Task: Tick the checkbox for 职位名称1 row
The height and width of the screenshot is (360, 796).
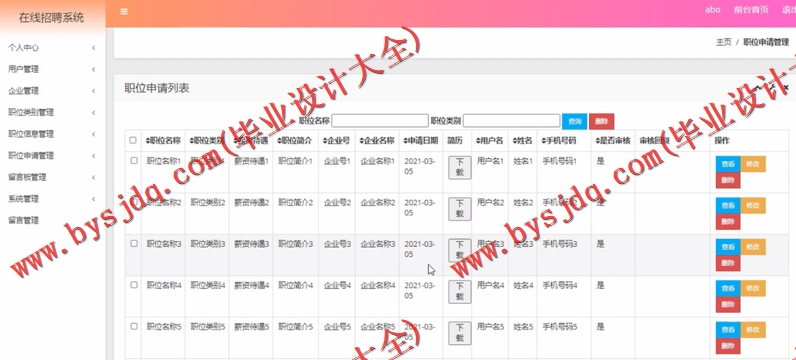Action: click(x=134, y=160)
